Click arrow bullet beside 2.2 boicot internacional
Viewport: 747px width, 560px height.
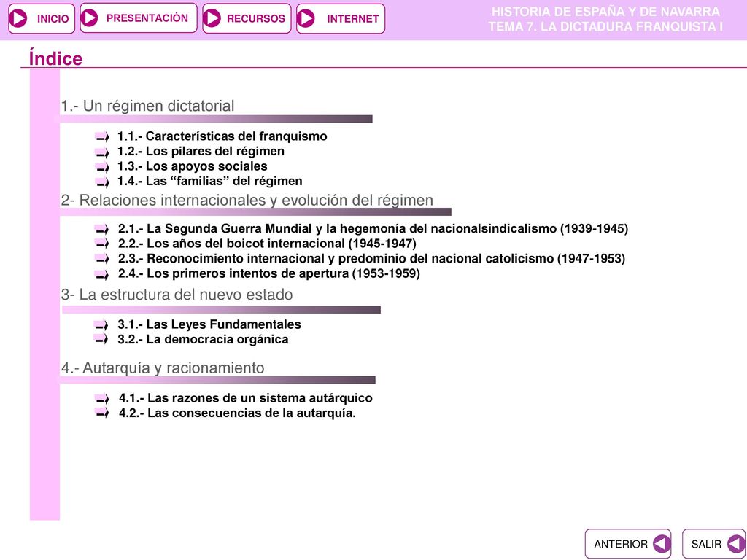tap(102, 244)
